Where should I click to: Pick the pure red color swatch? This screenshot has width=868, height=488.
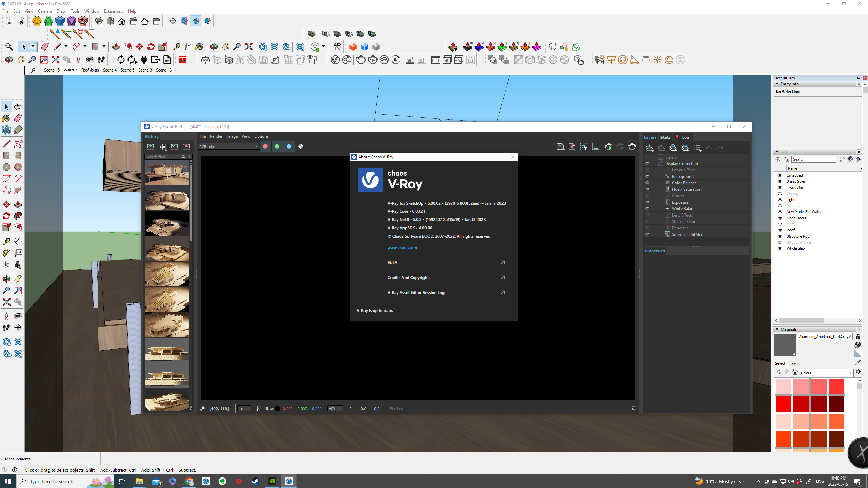click(x=783, y=404)
